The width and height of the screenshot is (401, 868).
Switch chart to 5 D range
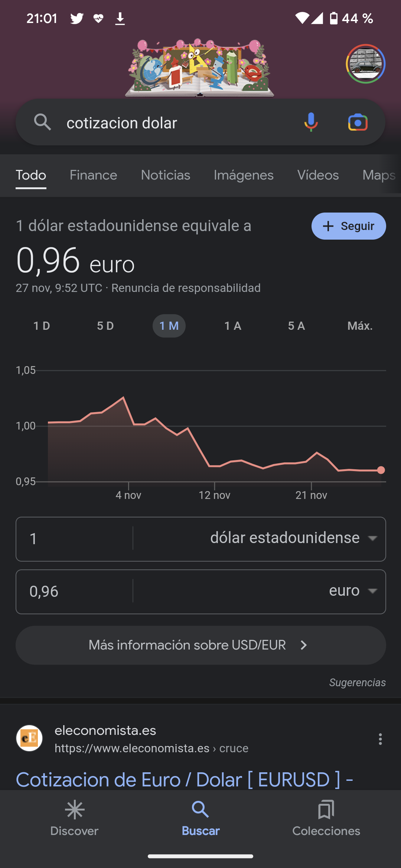[x=105, y=326]
